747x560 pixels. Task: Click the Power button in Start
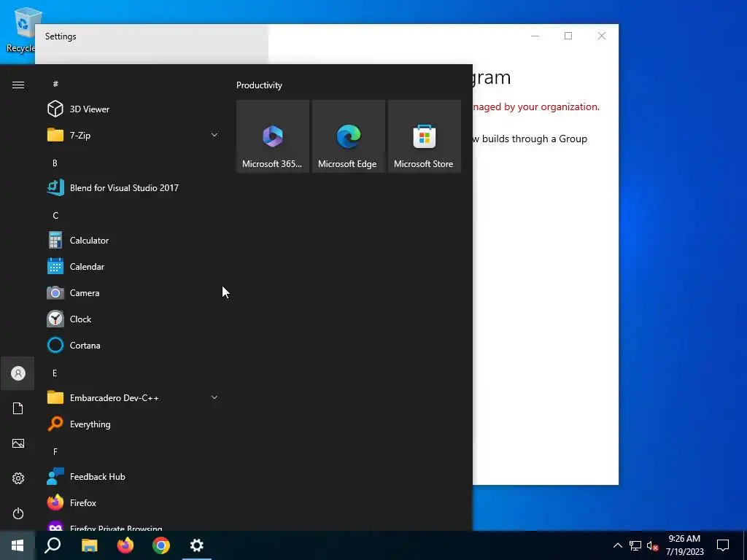[18, 513]
